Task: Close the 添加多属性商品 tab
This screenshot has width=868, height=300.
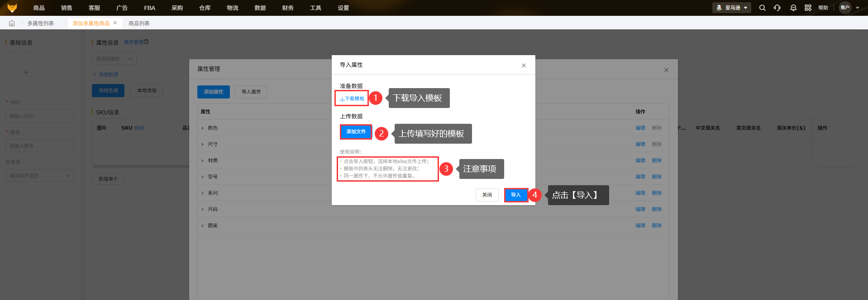Action: (115, 23)
